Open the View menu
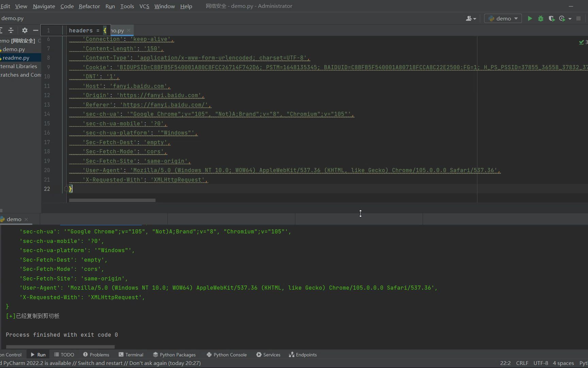Image resolution: width=588 pixels, height=368 pixels. [21, 6]
